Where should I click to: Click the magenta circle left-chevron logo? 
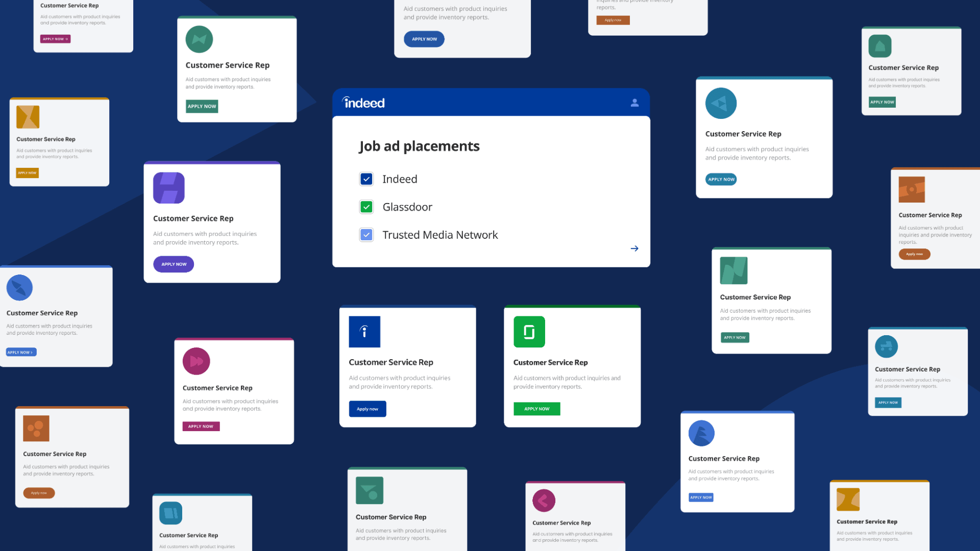click(x=544, y=500)
